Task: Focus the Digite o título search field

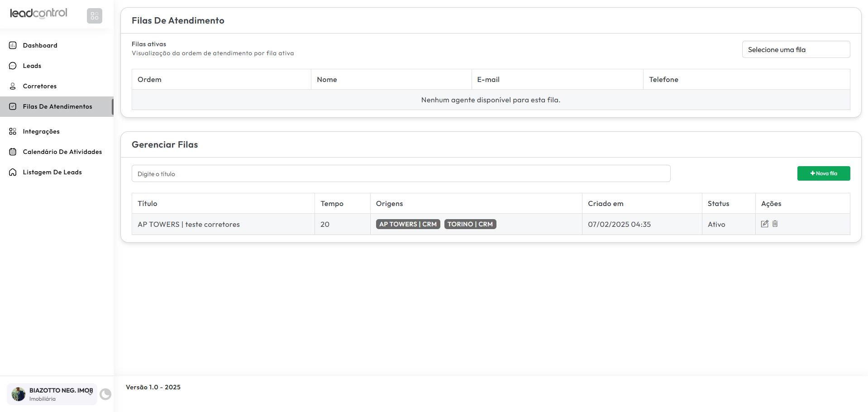Action: tap(401, 173)
